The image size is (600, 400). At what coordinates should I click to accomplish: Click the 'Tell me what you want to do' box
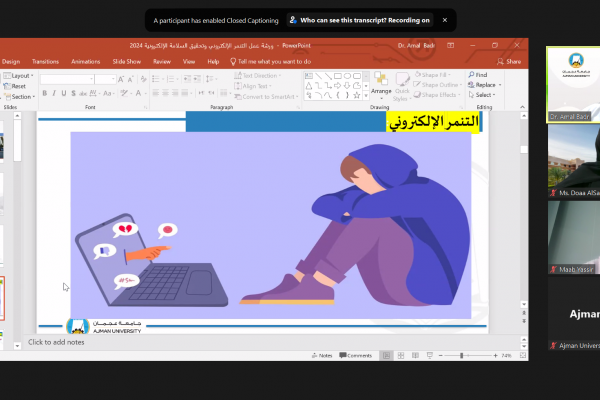tap(271, 62)
